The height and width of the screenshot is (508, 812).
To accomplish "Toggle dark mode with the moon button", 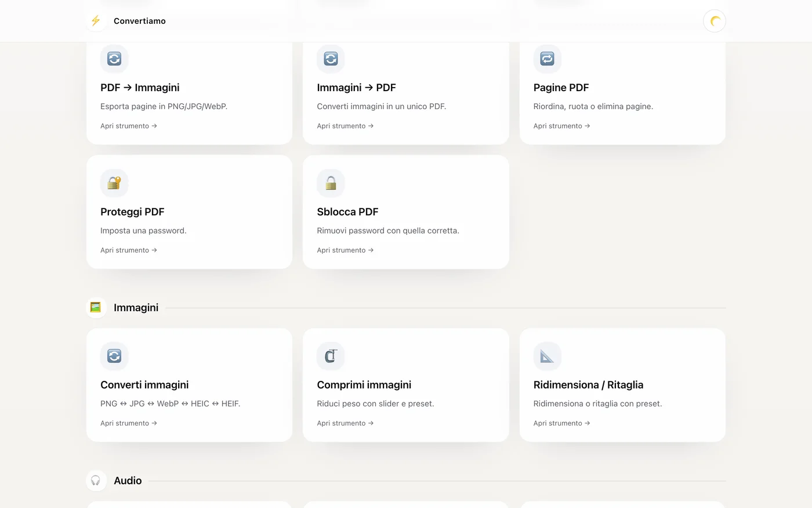I will click(x=715, y=21).
